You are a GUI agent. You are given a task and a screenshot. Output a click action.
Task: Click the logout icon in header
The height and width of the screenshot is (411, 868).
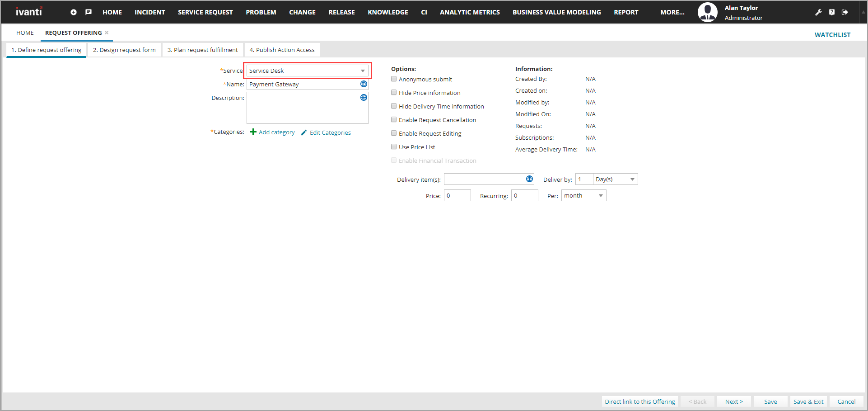tap(845, 12)
